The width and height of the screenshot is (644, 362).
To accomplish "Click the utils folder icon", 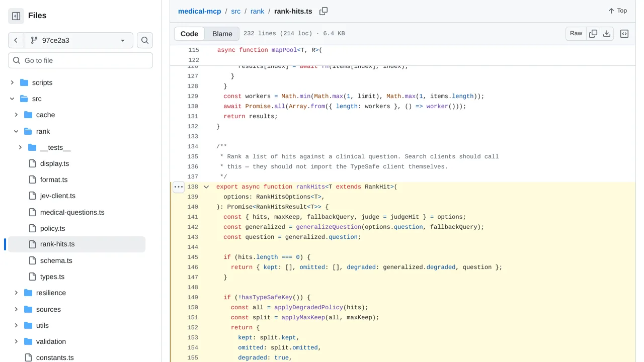I will (x=28, y=325).
